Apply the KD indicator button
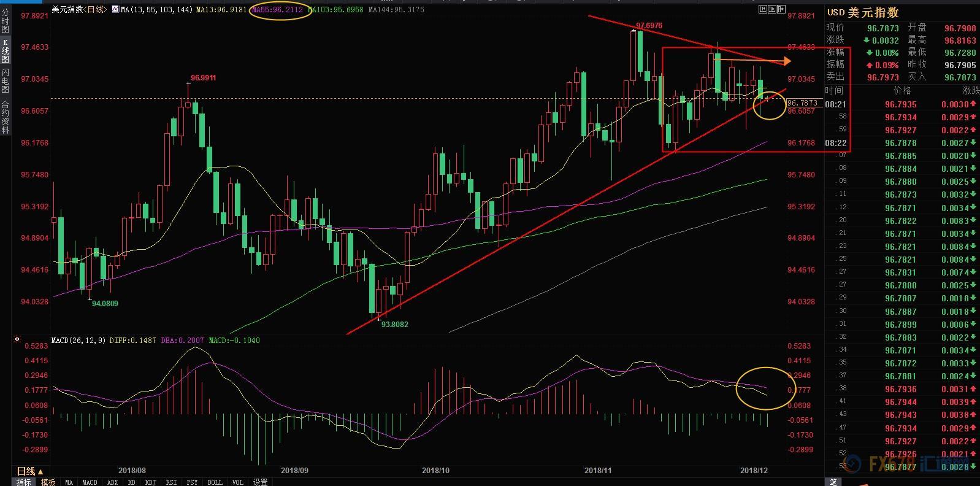This screenshot has height=486, width=980. click(131, 482)
